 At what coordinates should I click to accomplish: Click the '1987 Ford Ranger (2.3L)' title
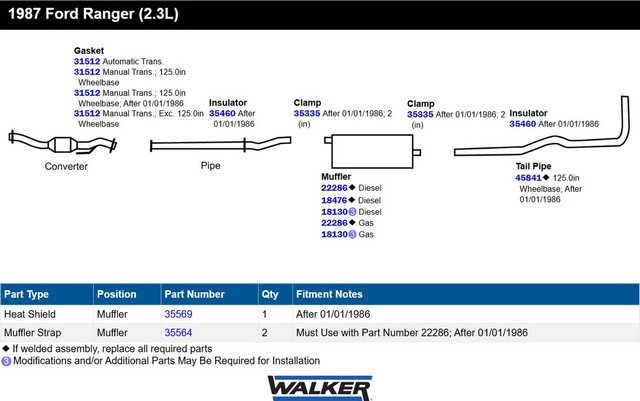tap(93, 13)
